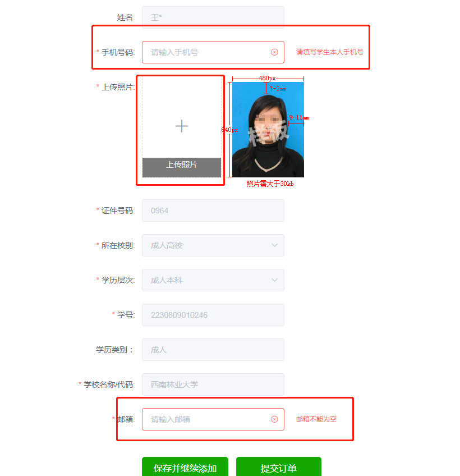Click the 学号 field with 2230809010246
Viewport: 460px width, 476px height.
213,315
